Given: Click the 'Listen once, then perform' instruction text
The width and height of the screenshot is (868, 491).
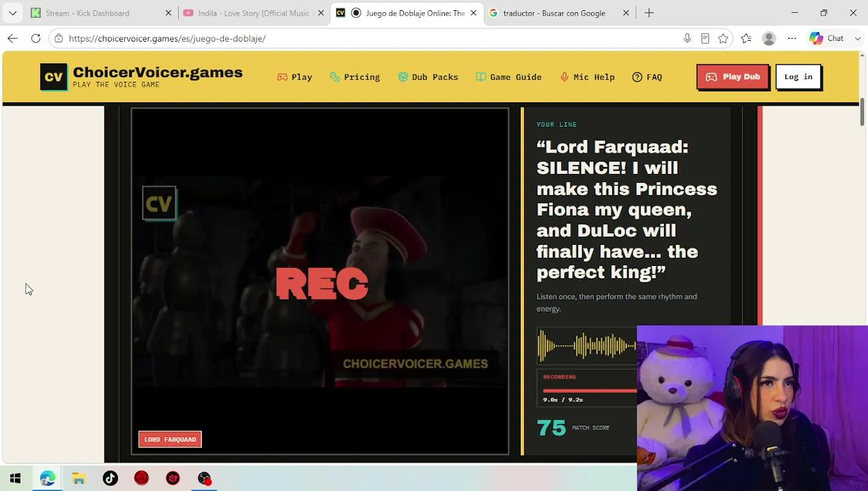Looking at the screenshot, I should click(617, 302).
